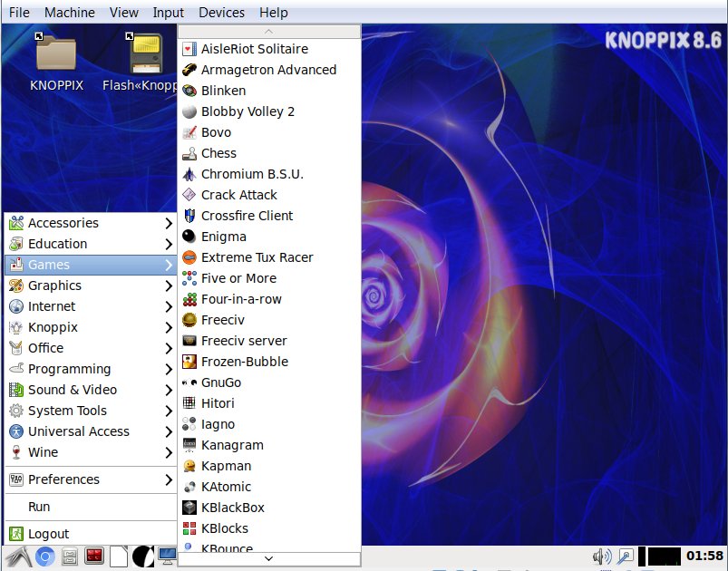This screenshot has height=571, width=728.
Task: Launch Chromium B.S.U. shooter
Action: tap(269, 174)
